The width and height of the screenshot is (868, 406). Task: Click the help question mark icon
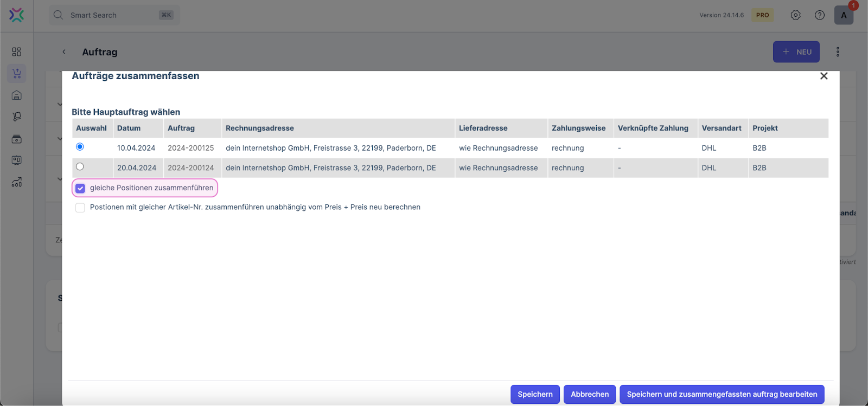pyautogui.click(x=820, y=15)
